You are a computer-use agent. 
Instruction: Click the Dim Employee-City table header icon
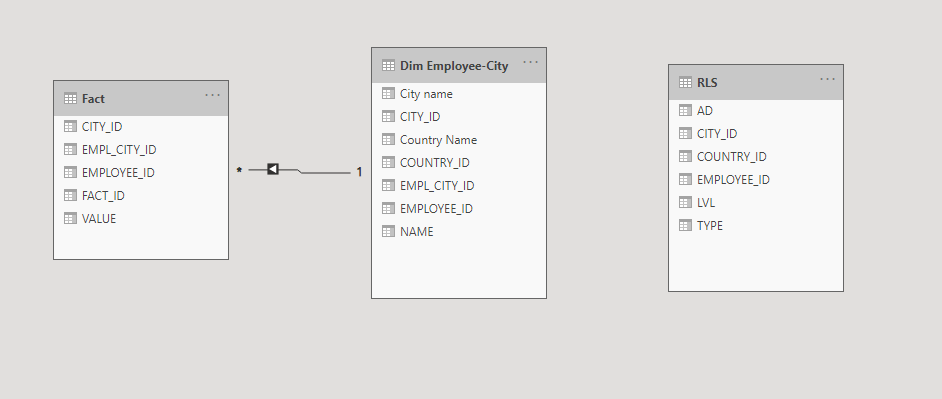pos(389,65)
